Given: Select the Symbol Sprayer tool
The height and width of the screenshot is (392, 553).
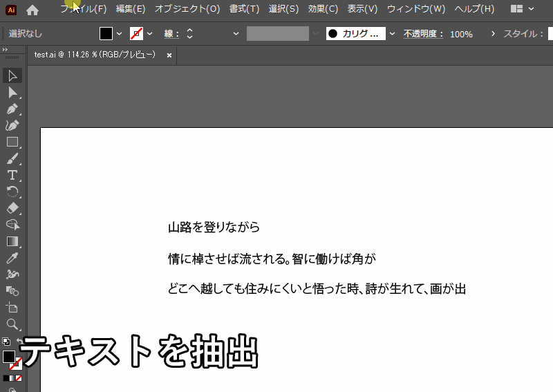Looking at the screenshot, I should 12,274.
